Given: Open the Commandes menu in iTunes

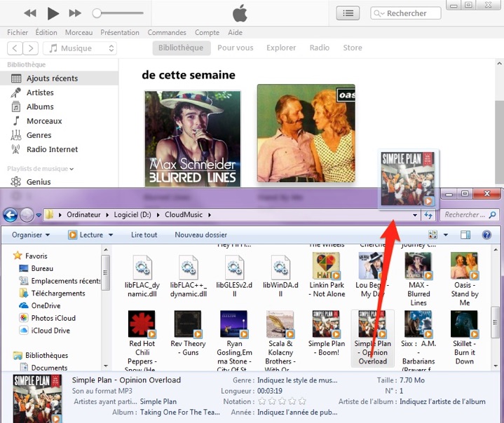Looking at the screenshot, I should point(167,32).
